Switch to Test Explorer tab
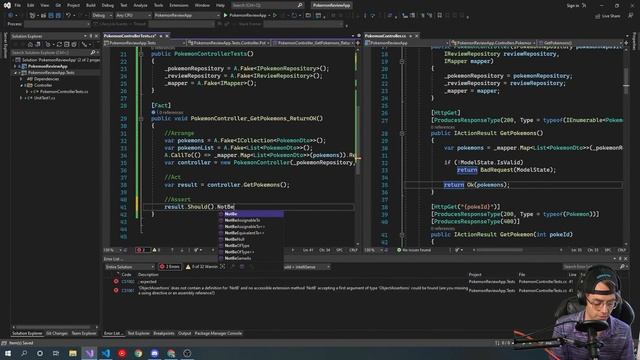This screenshot has height=360, width=640. [x=139, y=333]
